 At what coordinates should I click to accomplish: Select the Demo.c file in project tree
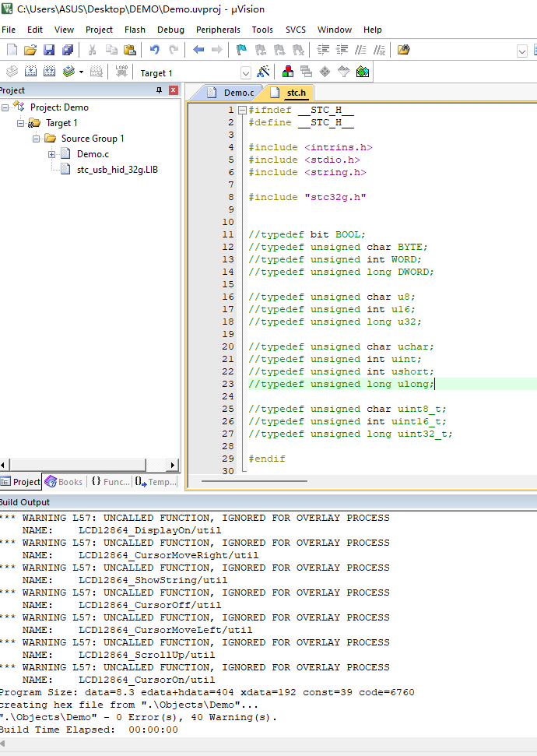pos(93,154)
